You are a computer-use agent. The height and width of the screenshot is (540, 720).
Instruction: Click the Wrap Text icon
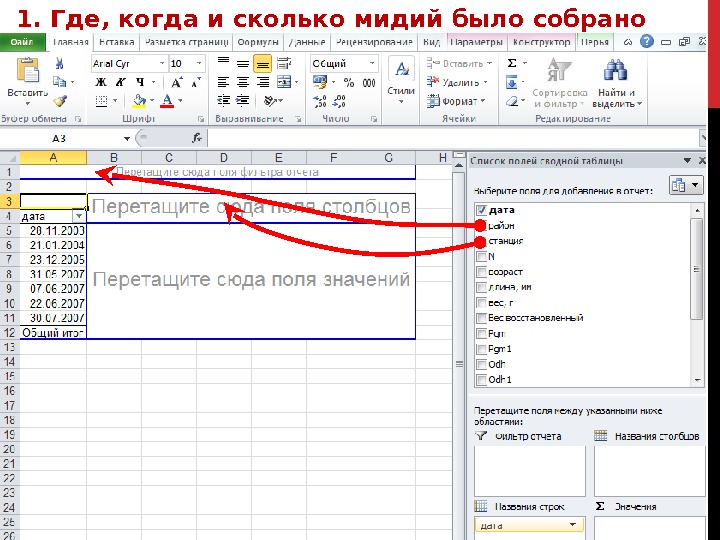click(x=284, y=63)
